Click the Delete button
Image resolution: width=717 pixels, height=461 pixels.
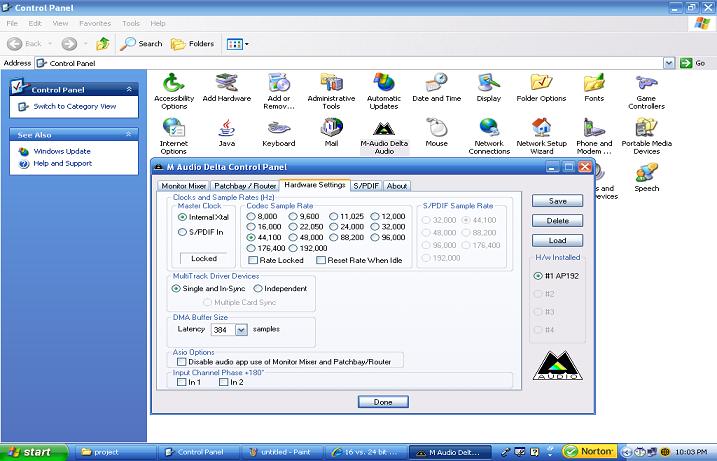tap(557, 221)
